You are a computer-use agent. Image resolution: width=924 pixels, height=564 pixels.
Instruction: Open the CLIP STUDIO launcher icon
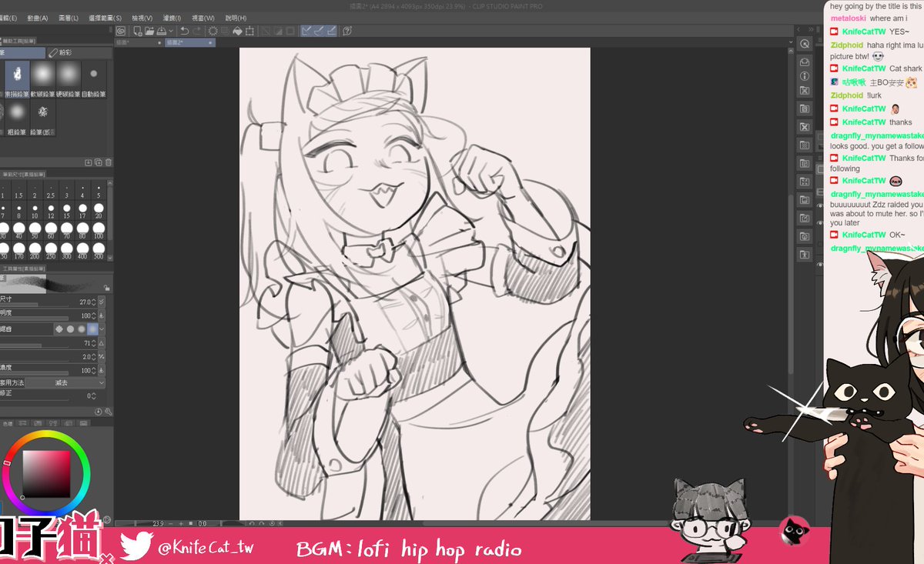[x=121, y=31]
